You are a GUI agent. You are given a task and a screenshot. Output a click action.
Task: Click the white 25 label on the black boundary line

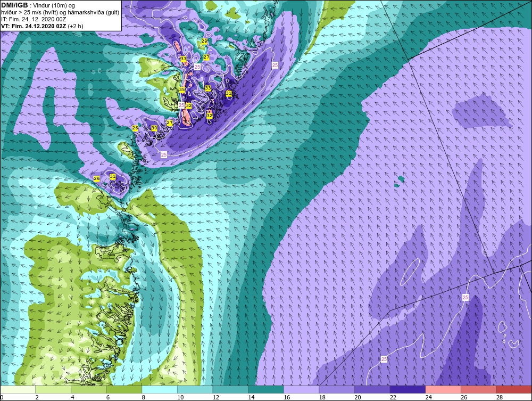click(465, 298)
